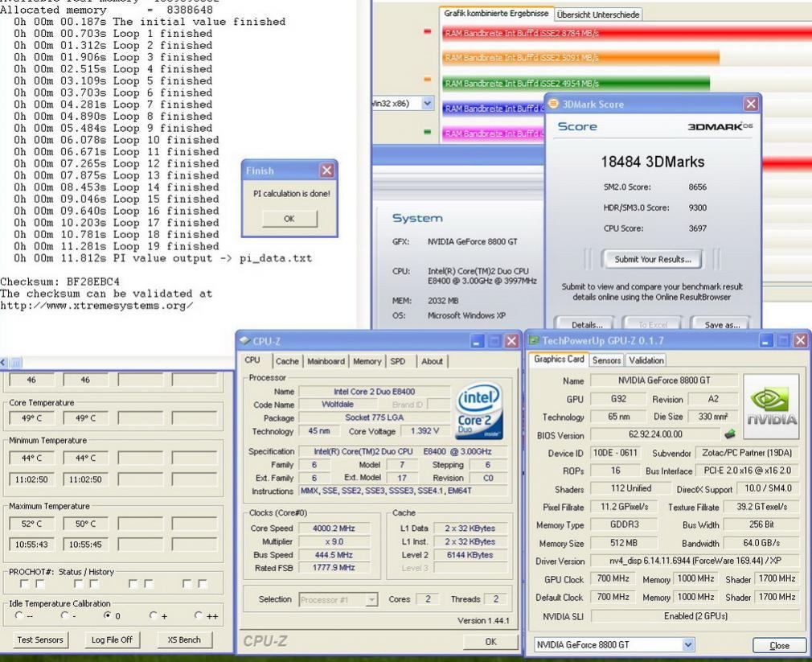Click the Maximum Temperature 52° C value
This screenshot has height=662, width=812.
(x=31, y=524)
